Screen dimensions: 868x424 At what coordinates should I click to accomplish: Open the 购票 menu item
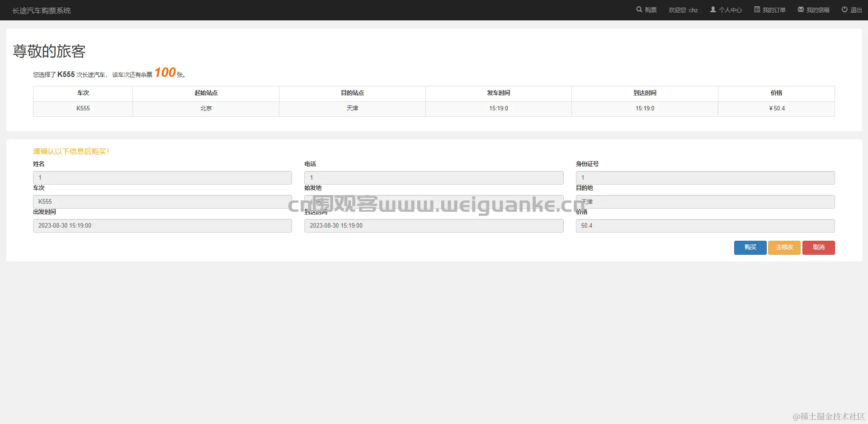pos(646,10)
